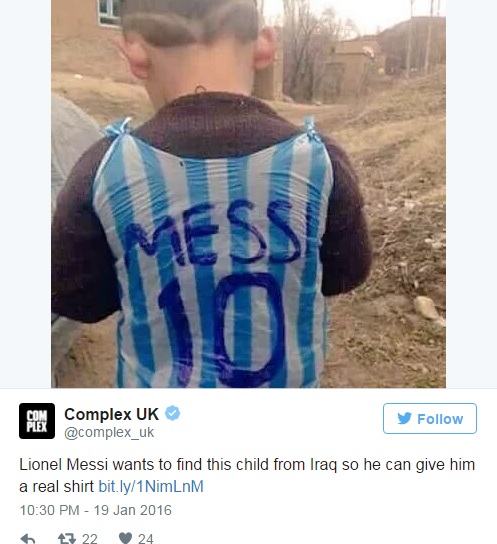Open the Complex logo profile avatar

coord(37,421)
